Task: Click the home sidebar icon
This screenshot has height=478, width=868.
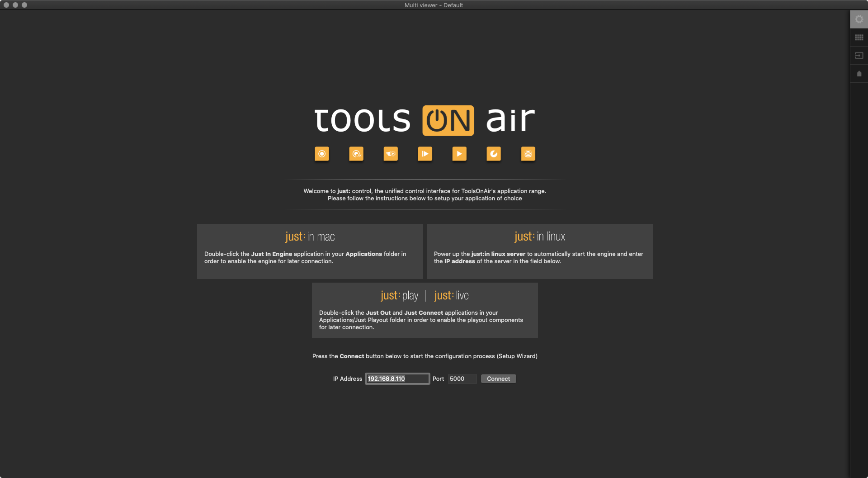Action: point(859,74)
